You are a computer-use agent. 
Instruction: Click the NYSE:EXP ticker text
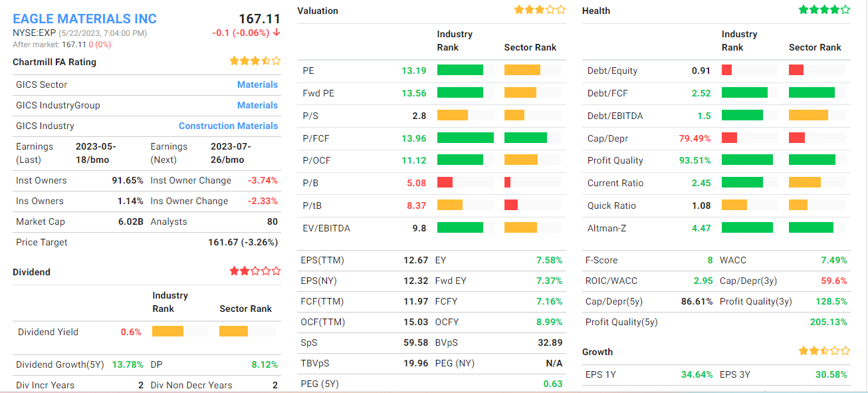click(x=34, y=33)
